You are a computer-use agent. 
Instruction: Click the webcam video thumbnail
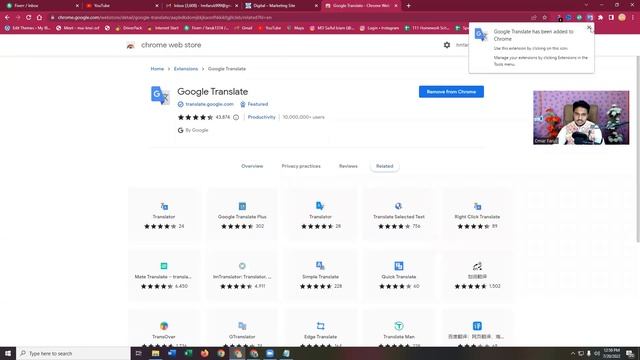click(581, 118)
